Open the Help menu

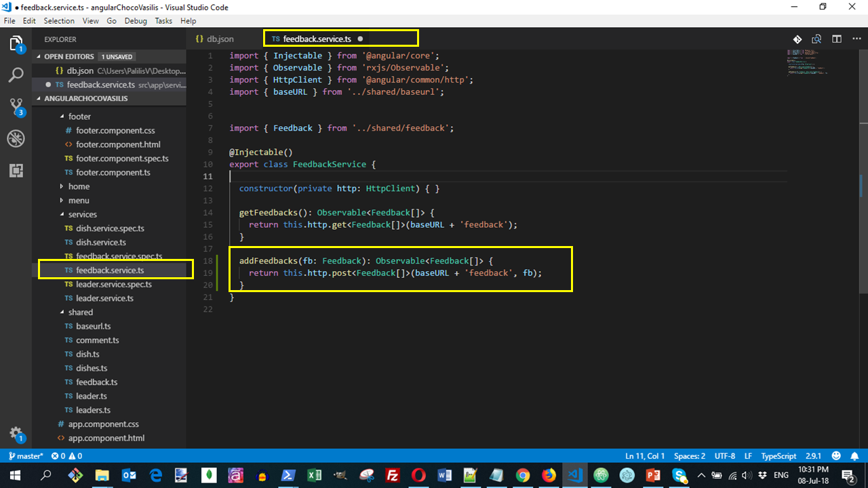pos(188,21)
